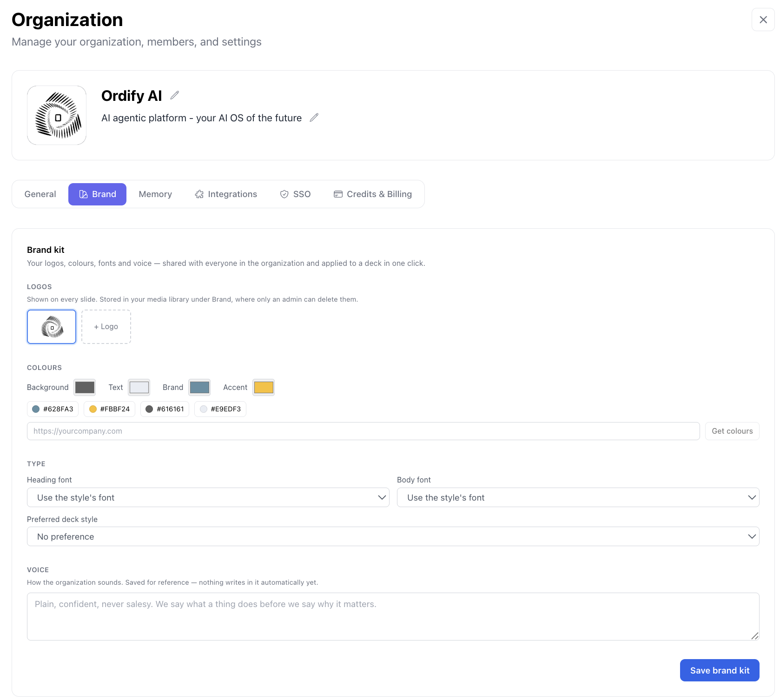Focus the Voice description text area

click(x=393, y=616)
